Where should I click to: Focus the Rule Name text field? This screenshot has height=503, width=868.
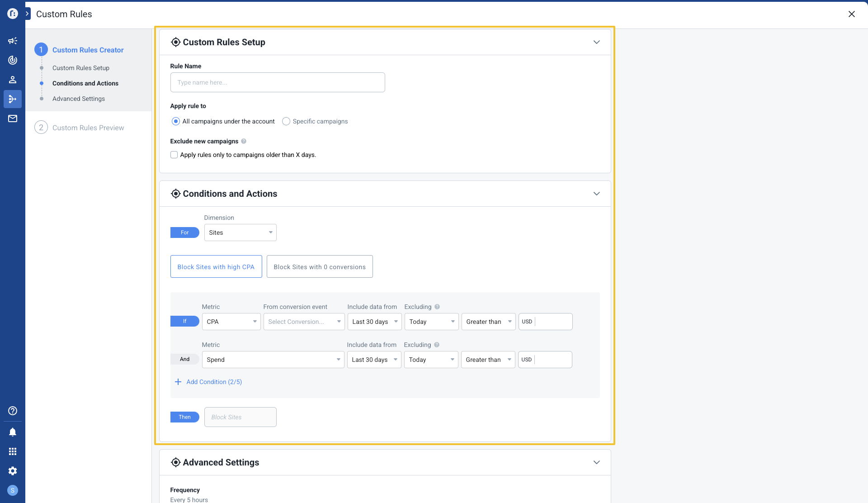[x=278, y=82]
